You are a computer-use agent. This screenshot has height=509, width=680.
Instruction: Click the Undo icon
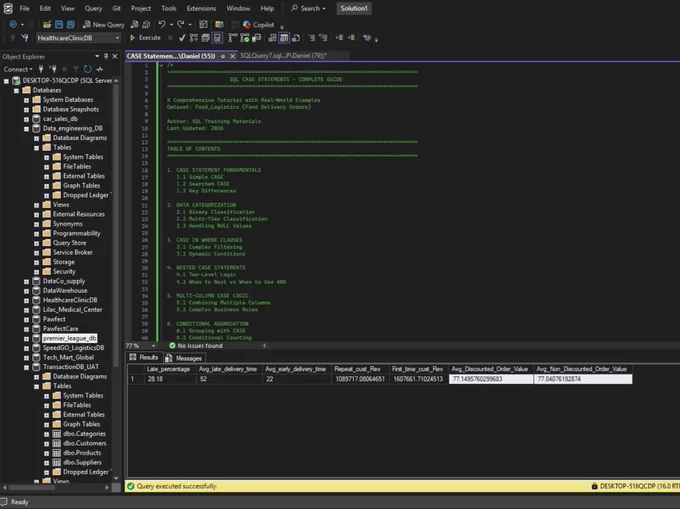point(162,25)
